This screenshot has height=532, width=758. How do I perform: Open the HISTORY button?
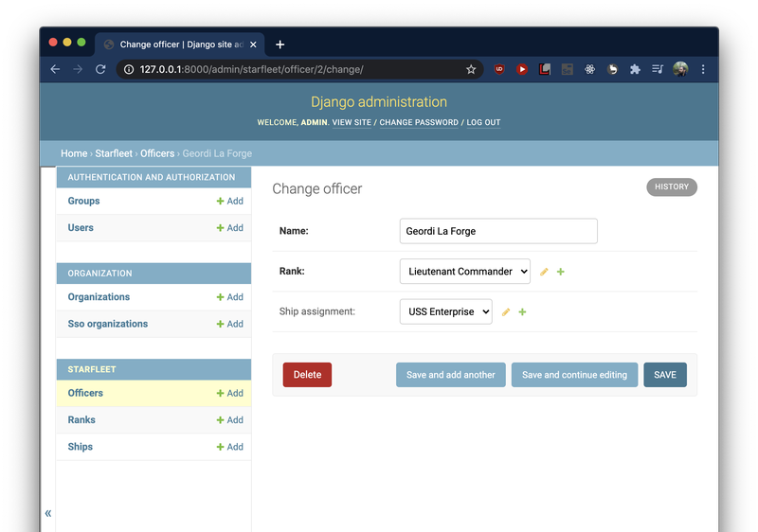coord(672,186)
